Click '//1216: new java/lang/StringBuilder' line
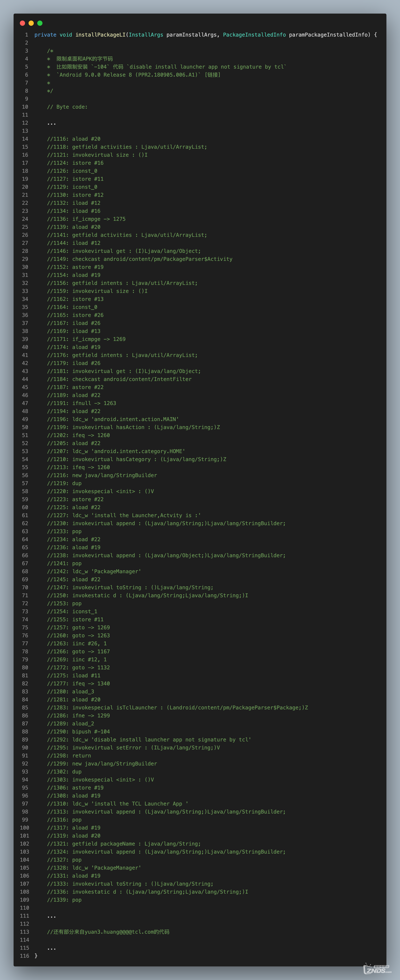Viewport: 400px width, 980px height. (x=102, y=475)
